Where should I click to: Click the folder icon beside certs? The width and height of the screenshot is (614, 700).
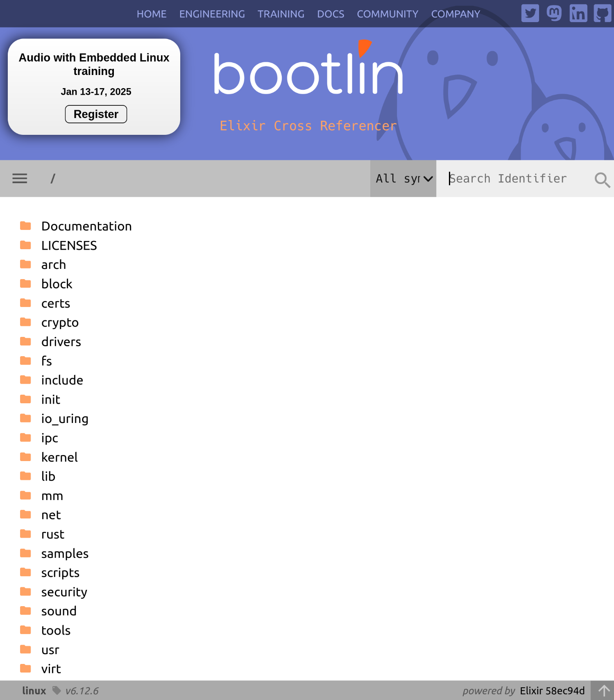[25, 303]
